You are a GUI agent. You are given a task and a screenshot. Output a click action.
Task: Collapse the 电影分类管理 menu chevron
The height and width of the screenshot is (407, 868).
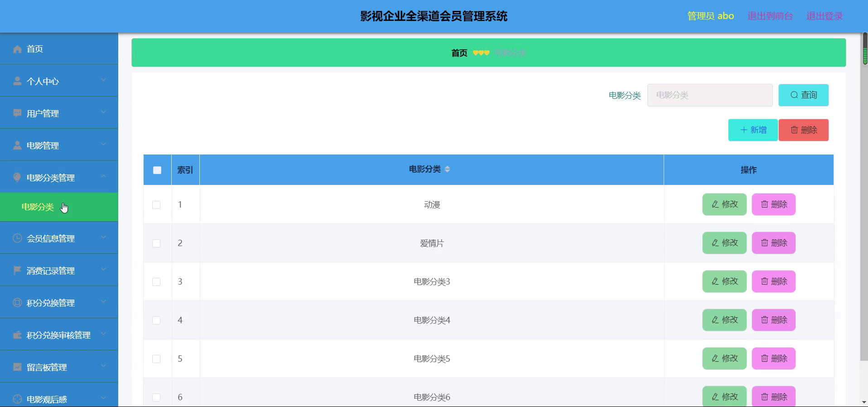point(103,176)
